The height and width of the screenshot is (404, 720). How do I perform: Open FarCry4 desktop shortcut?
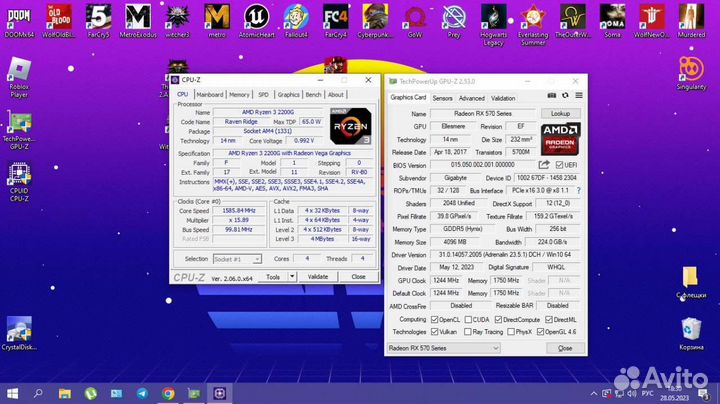point(336,21)
